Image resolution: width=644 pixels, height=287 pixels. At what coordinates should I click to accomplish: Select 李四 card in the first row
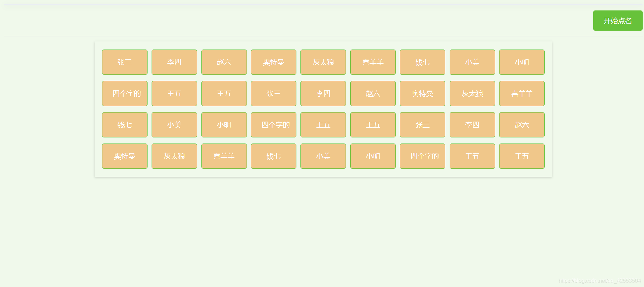click(174, 62)
